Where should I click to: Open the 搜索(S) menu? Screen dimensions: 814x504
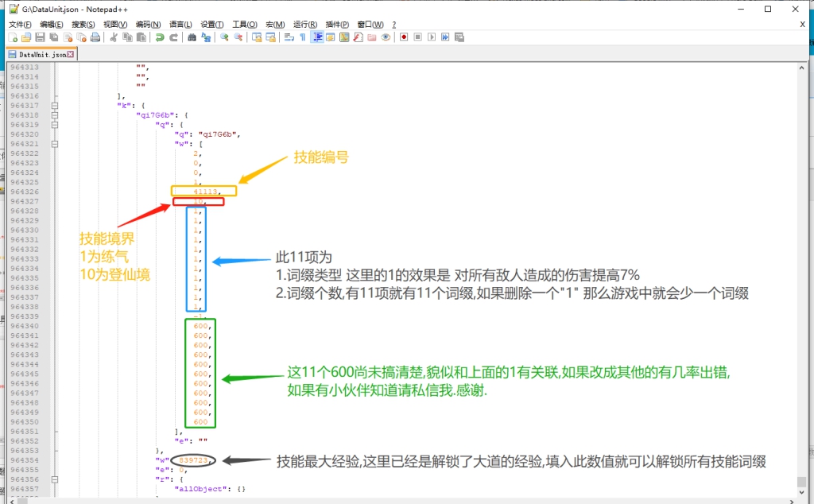(83, 25)
